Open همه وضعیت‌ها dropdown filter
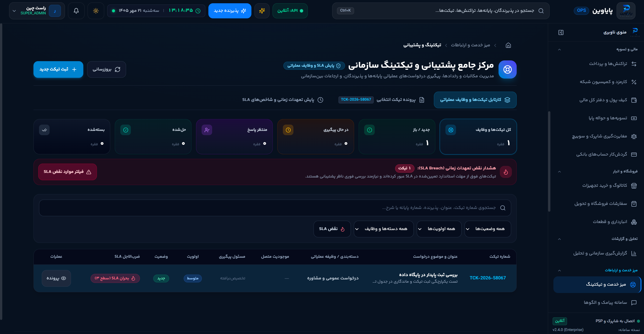 tap(488, 229)
